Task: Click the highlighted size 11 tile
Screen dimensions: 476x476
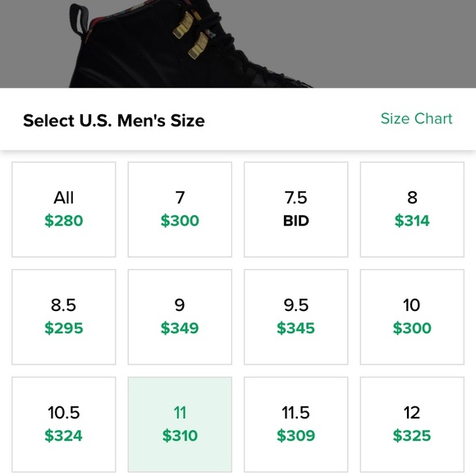Action: click(180, 424)
